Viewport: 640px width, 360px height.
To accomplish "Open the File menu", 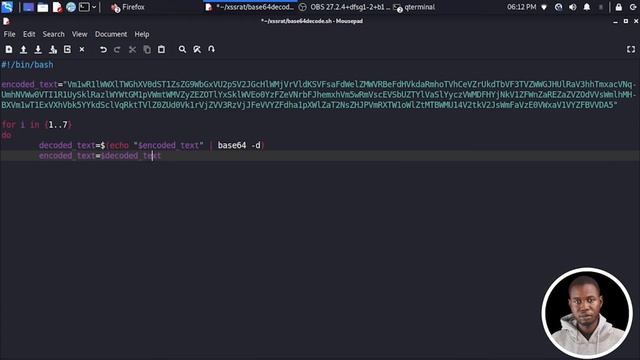I will coord(9,34).
